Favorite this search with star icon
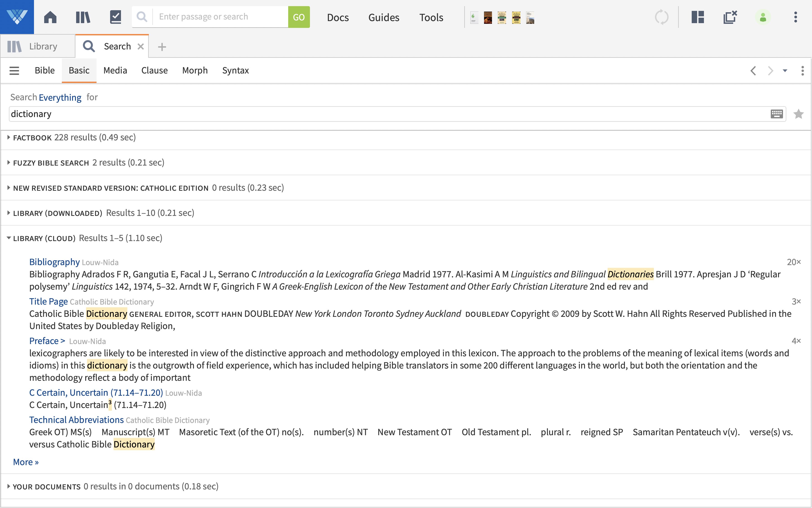 point(799,114)
